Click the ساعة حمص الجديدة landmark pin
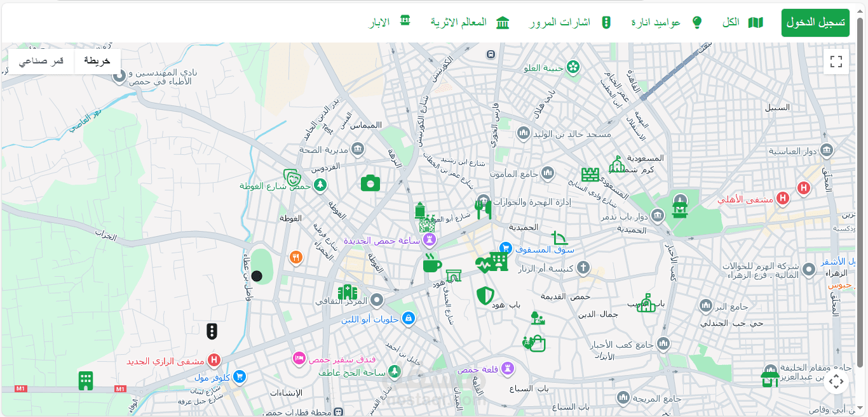The width and height of the screenshot is (868, 417). (x=430, y=239)
